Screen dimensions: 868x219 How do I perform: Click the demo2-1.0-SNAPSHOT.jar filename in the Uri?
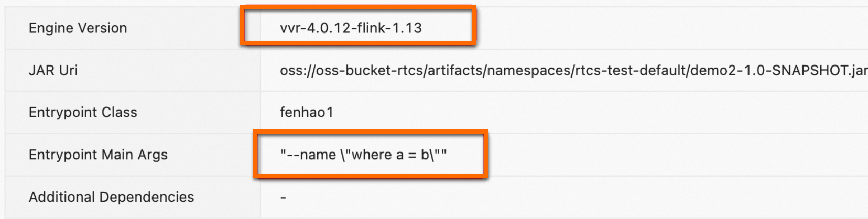pyautogui.click(x=778, y=70)
